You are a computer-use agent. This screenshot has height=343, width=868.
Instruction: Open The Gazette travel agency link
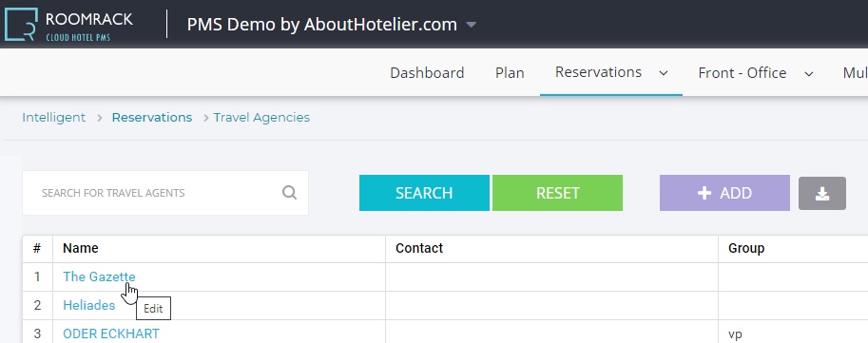[99, 276]
